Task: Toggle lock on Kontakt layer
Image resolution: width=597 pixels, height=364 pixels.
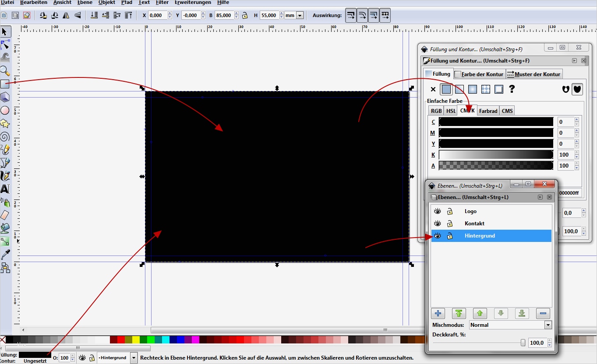Action: click(449, 224)
